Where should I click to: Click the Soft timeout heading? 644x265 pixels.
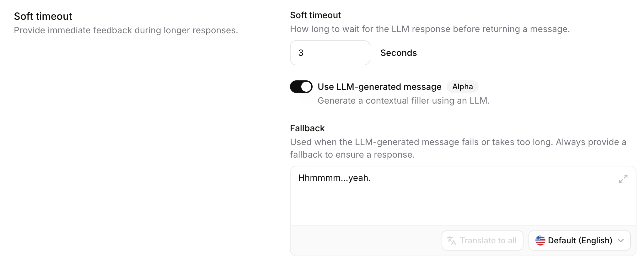pyautogui.click(x=43, y=16)
